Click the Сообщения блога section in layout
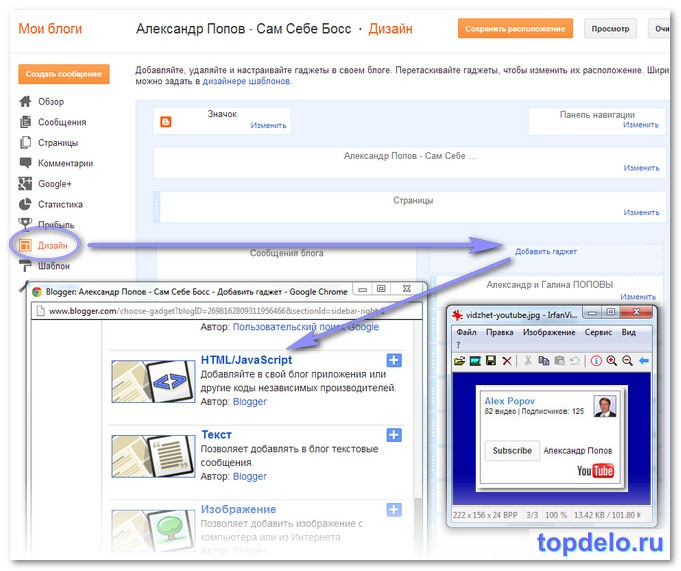Image resolution: width=681 pixels, height=571 pixels. click(x=287, y=253)
